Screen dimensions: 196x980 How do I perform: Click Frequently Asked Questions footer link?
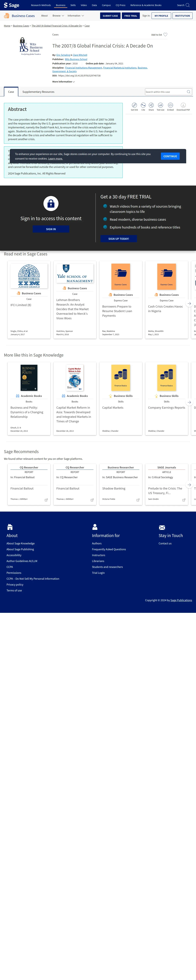click(109, 549)
